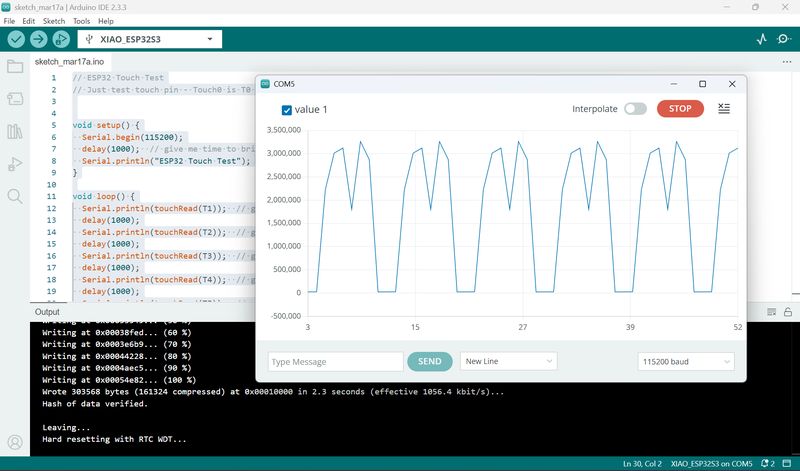The width and height of the screenshot is (800, 471).
Task: Click the Serial.begin(115200) code line
Action: [x=132, y=137]
